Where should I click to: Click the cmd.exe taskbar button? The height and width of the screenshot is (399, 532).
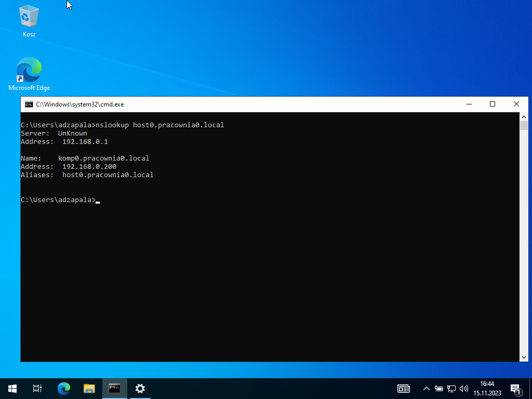point(114,388)
